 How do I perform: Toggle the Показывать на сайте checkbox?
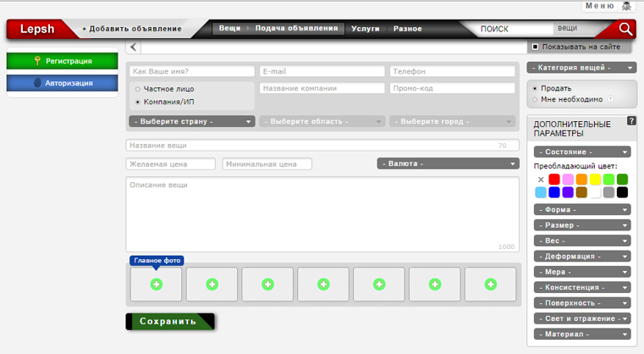pos(534,47)
